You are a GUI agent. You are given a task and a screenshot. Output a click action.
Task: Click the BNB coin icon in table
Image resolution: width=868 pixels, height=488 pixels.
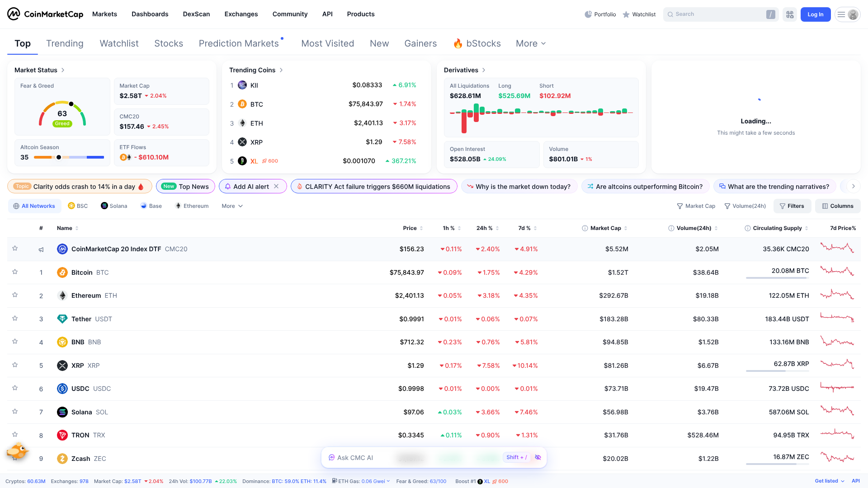click(x=62, y=342)
